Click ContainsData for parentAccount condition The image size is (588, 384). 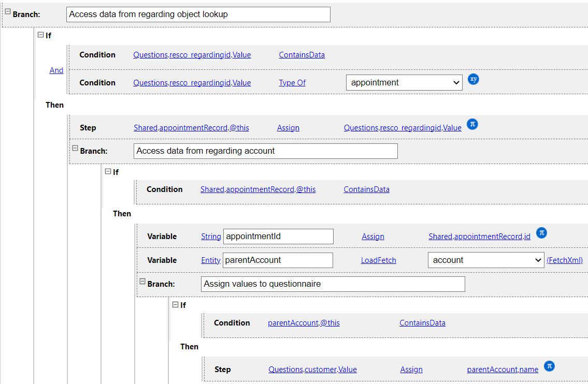(422, 323)
